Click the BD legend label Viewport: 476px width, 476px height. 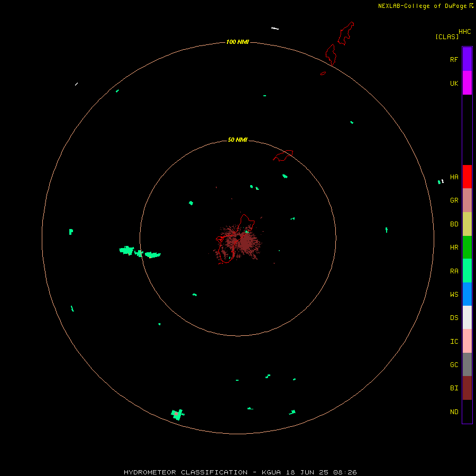click(454, 224)
